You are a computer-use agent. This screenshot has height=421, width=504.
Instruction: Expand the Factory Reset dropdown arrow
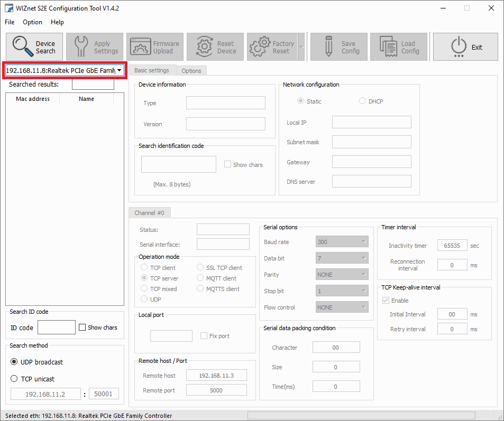[301, 47]
